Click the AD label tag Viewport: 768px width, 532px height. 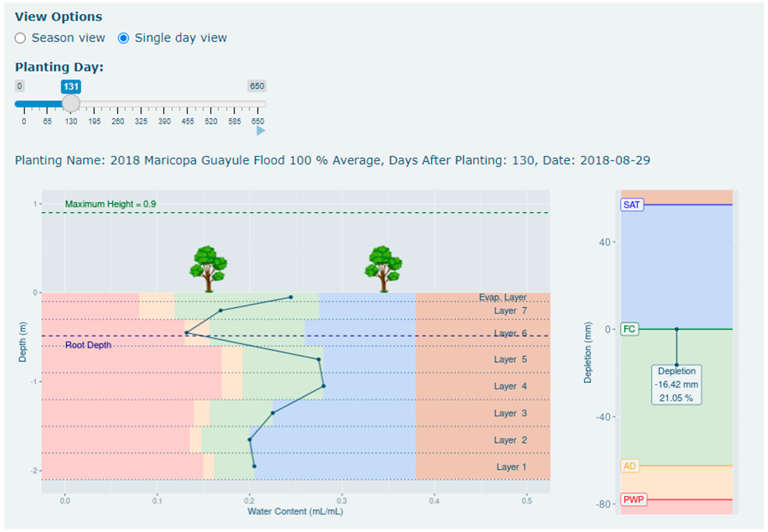(630, 466)
